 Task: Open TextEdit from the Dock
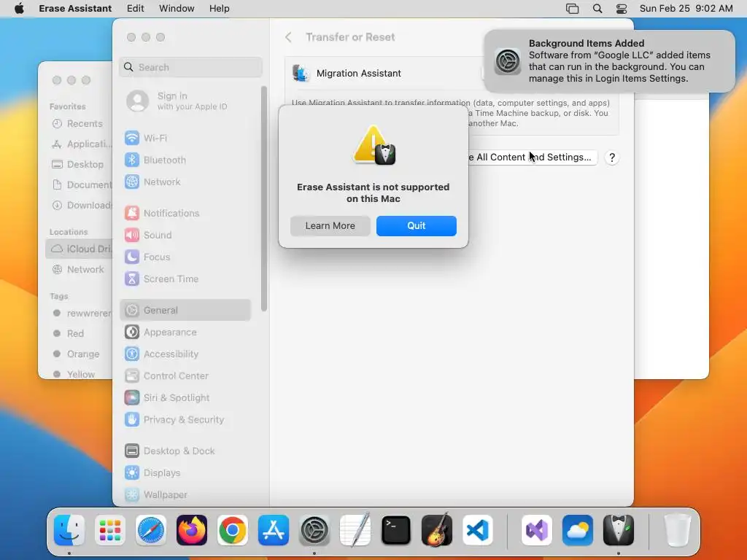coord(355,530)
